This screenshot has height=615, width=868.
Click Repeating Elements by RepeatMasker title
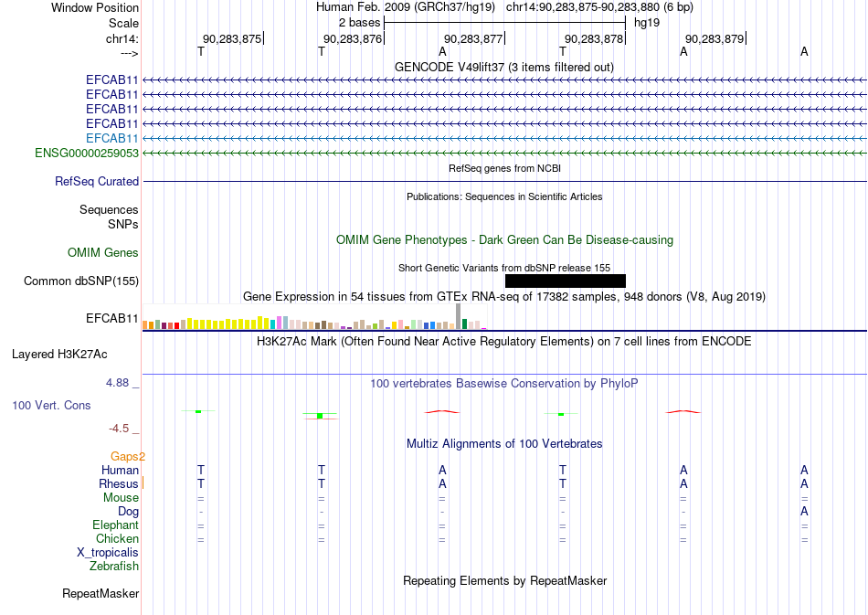(505, 580)
